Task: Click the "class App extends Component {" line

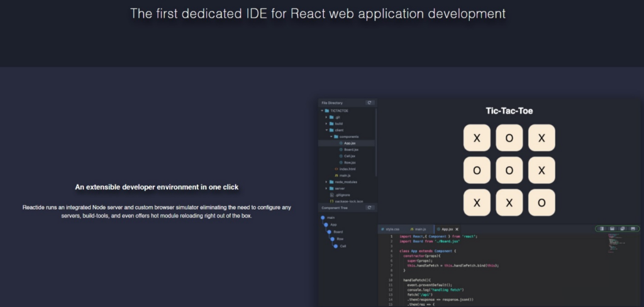Action: pos(428,251)
